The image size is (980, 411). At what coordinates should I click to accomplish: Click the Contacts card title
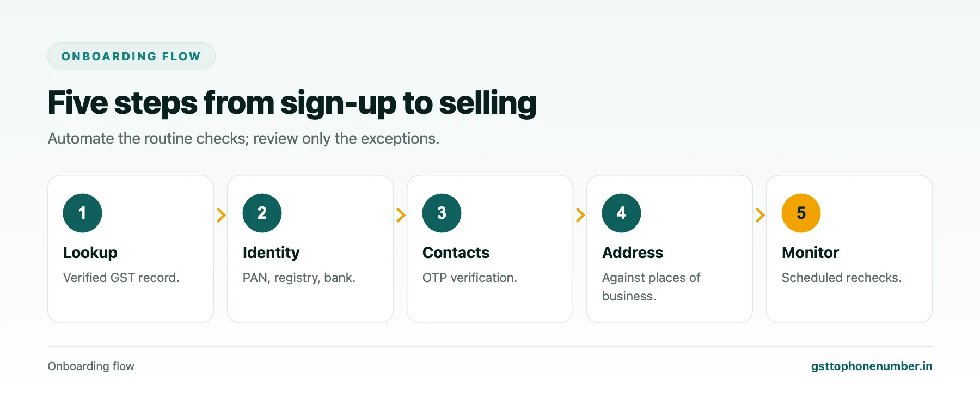tap(456, 253)
